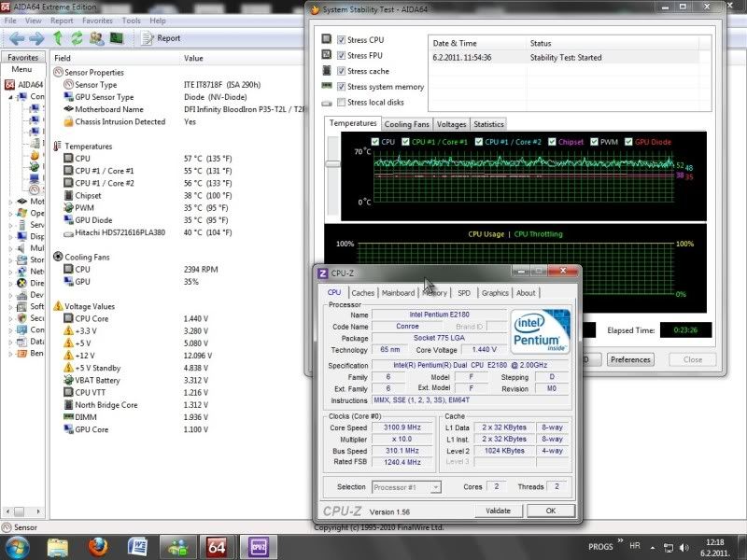747x560 pixels.
Task: Expand the Storage (Stor) tree node
Action: [x=10, y=260]
